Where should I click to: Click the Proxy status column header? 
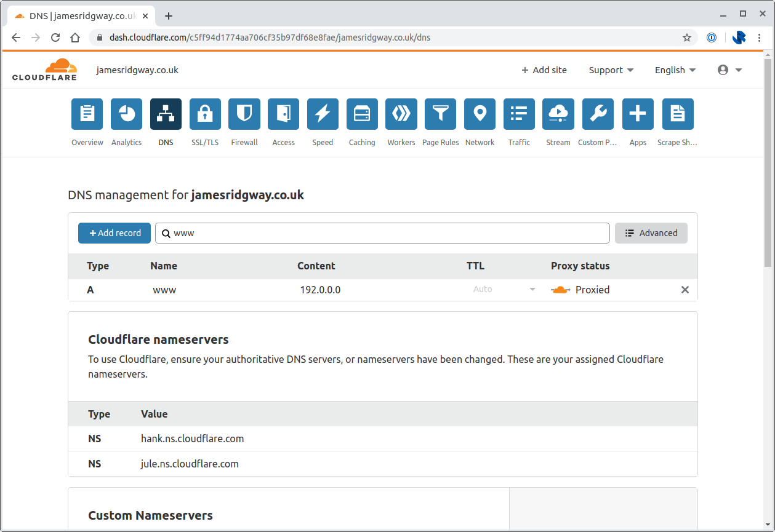point(580,266)
